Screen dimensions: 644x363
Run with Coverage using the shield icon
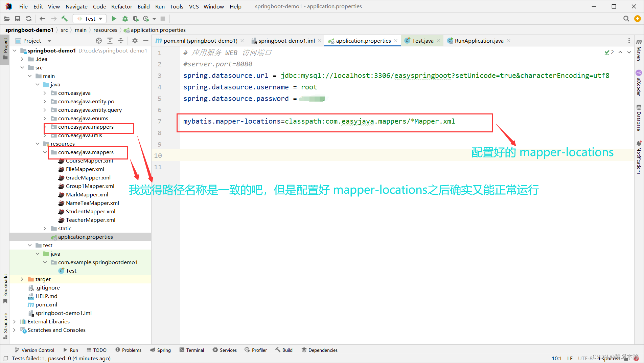136,19
